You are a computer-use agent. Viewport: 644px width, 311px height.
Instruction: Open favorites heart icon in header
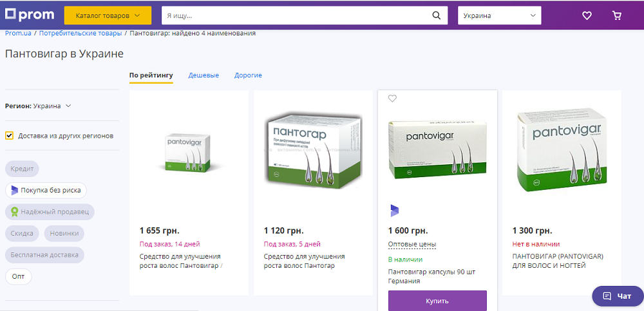[x=587, y=15]
